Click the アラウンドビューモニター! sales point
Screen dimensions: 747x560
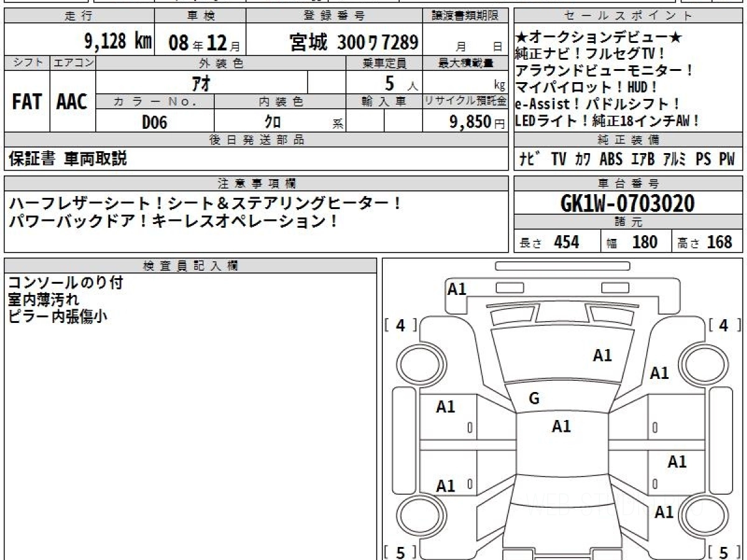(x=604, y=71)
